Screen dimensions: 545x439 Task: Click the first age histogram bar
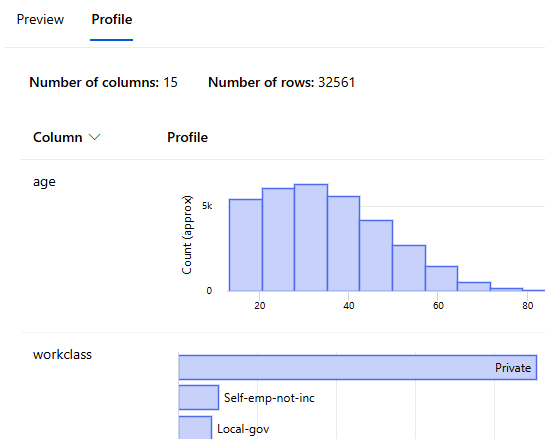tap(246, 245)
